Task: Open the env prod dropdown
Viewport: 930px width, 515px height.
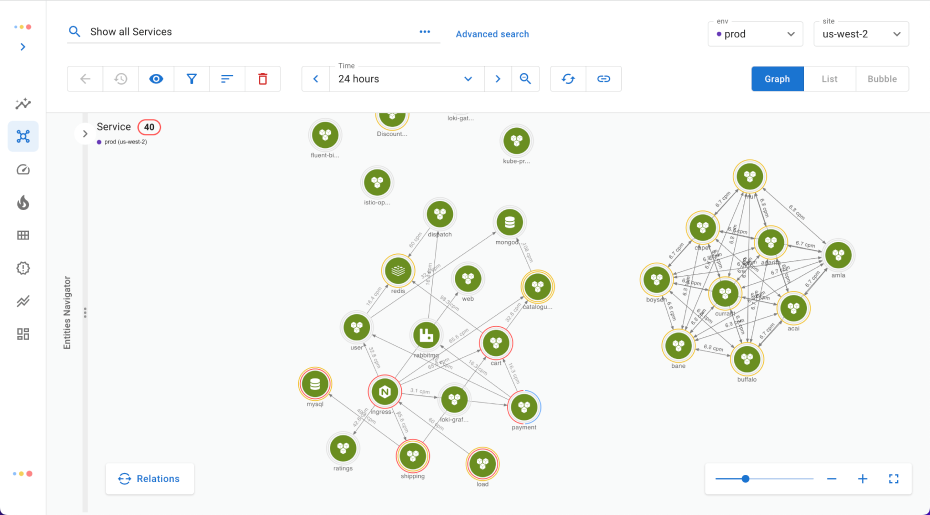Action: [x=755, y=34]
